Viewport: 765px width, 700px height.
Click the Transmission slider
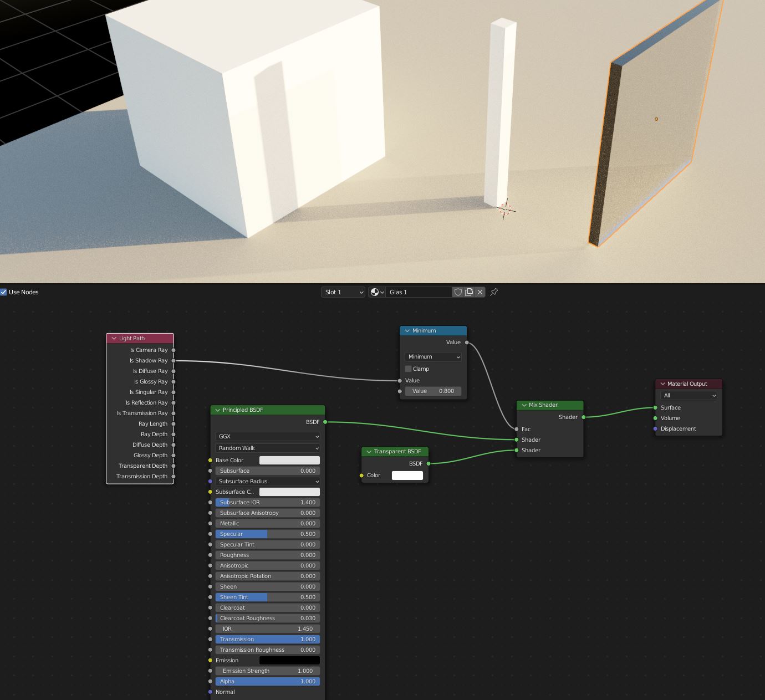[x=268, y=640]
